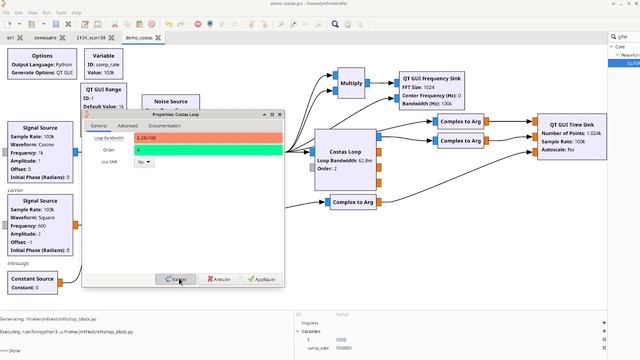Image resolution: width=640 pixels, height=360 pixels.
Task: Delete variable f in variable editor
Action: click(604, 340)
